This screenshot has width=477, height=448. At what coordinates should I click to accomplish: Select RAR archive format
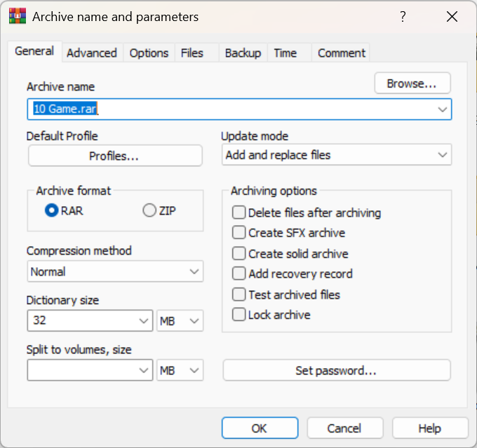(64, 210)
